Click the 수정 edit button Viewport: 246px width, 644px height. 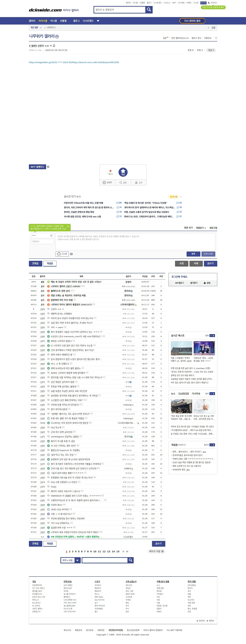pyautogui.click(x=182, y=264)
